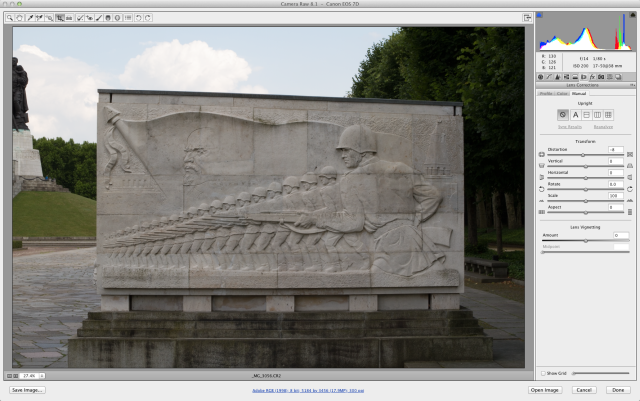Click the Cancel button
Screen dimensions: 640x401
(584, 390)
